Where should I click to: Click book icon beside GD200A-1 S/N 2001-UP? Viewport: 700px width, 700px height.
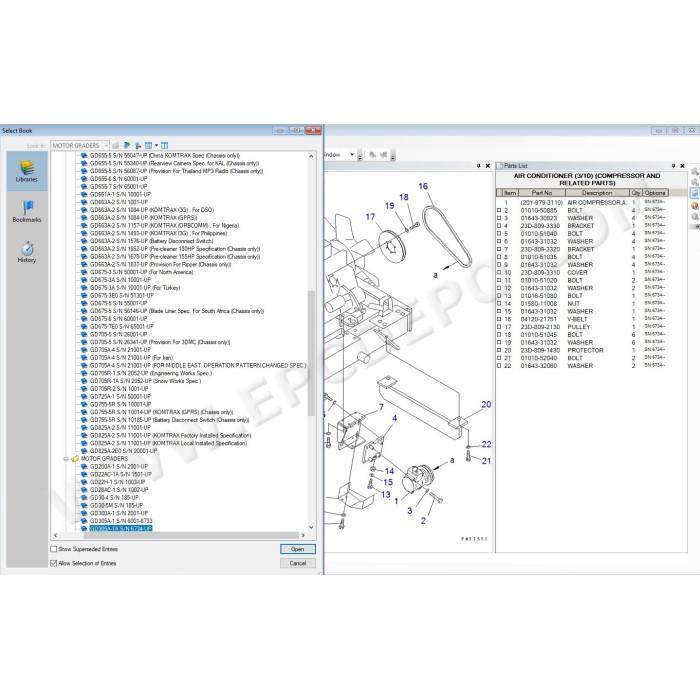(84, 467)
